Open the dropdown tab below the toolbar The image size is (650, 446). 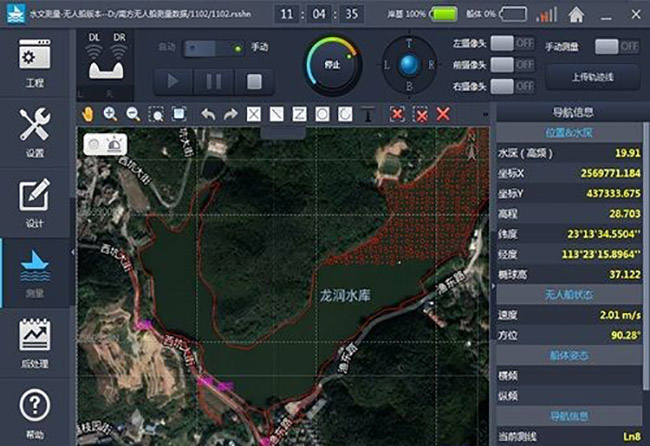point(283,131)
